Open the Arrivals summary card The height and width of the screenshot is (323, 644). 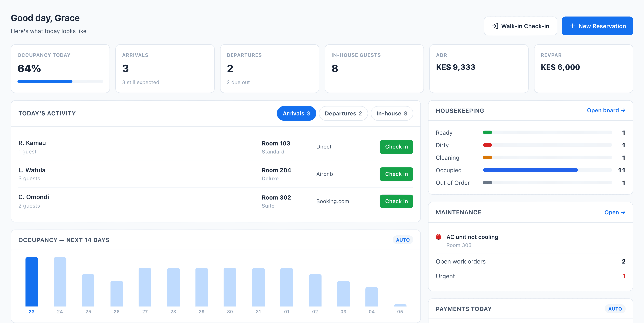coord(165,69)
